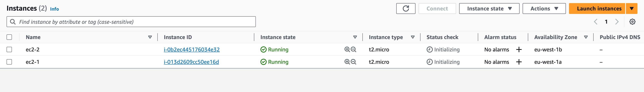This screenshot has width=644, height=92.
Task: Go to next page arrow
Action: click(617, 22)
